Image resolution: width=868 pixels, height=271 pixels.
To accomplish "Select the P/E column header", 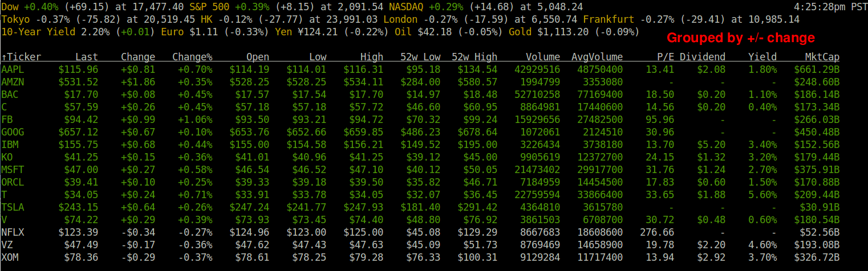I will (666, 57).
